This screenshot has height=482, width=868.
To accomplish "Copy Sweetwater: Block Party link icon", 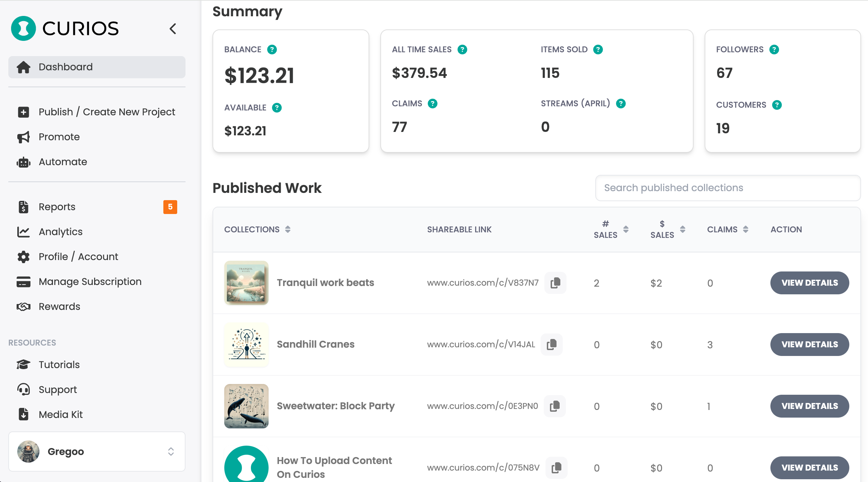I will click(554, 406).
